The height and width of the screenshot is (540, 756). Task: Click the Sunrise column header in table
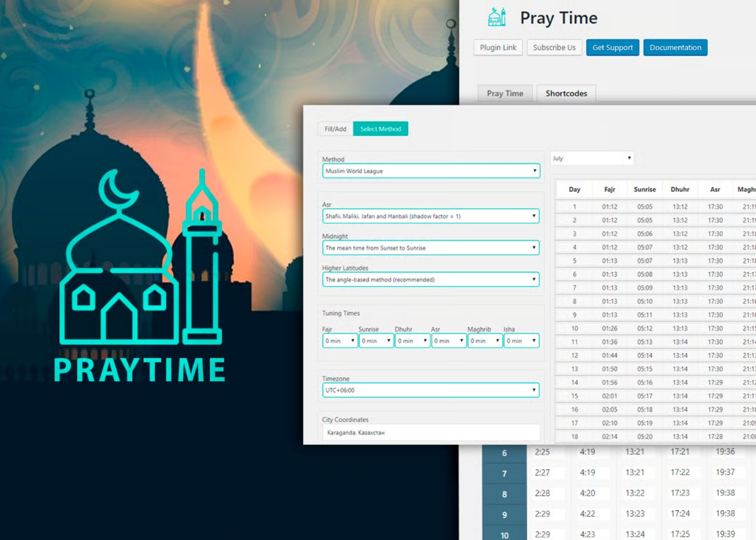point(645,190)
